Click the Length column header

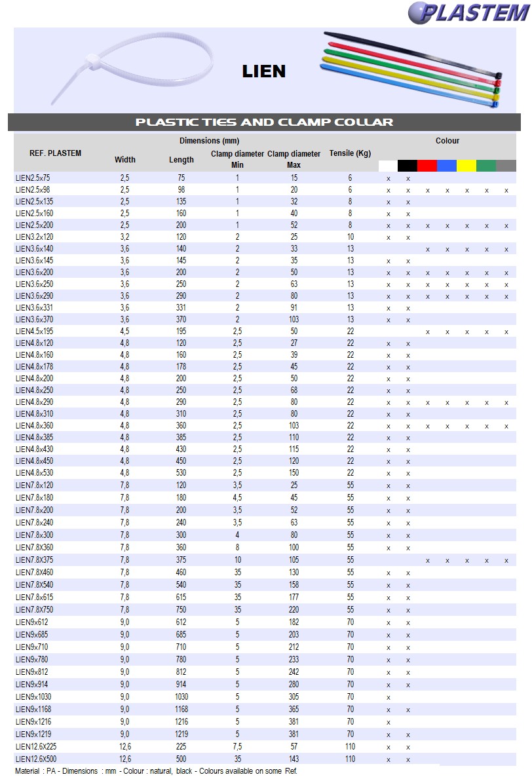(181, 159)
